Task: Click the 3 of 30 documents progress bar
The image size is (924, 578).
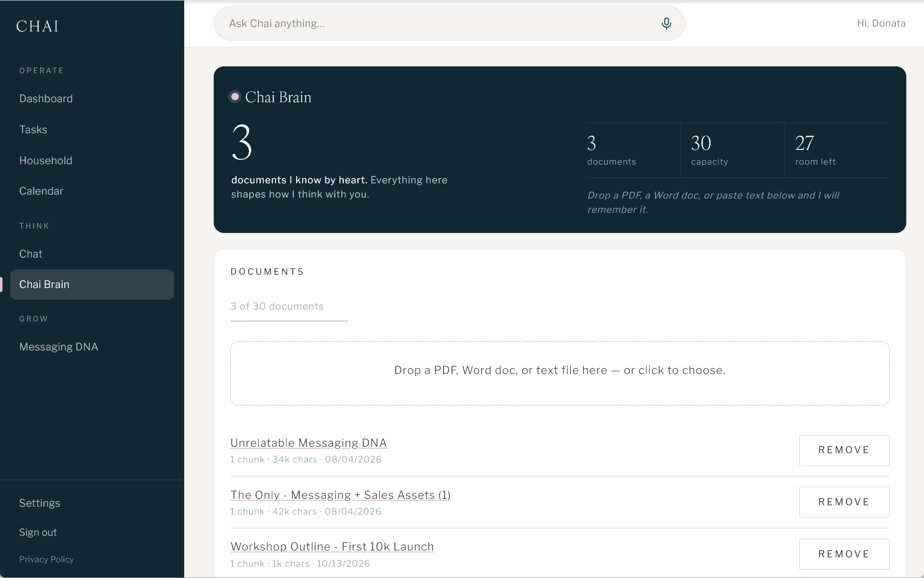Action: [289, 321]
